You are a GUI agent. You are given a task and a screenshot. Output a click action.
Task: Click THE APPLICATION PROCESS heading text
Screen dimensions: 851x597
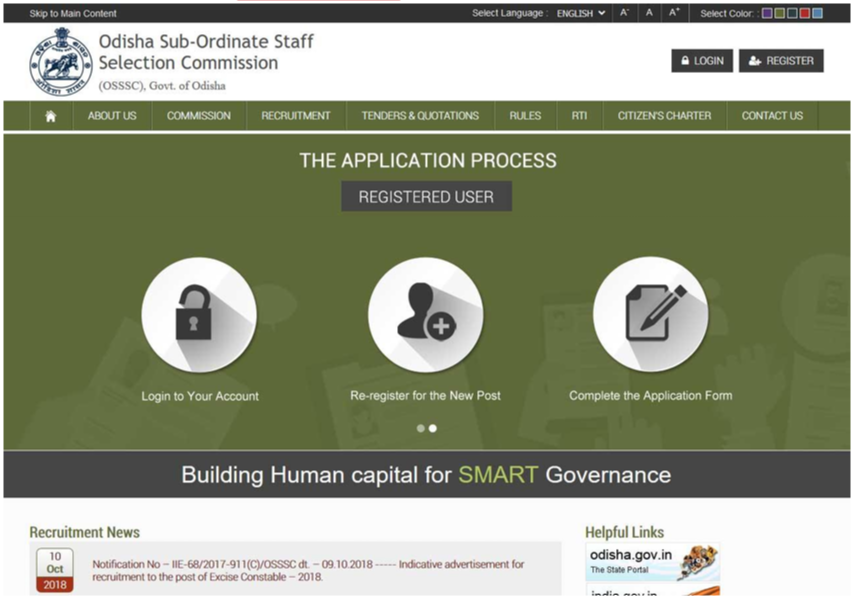tap(428, 161)
